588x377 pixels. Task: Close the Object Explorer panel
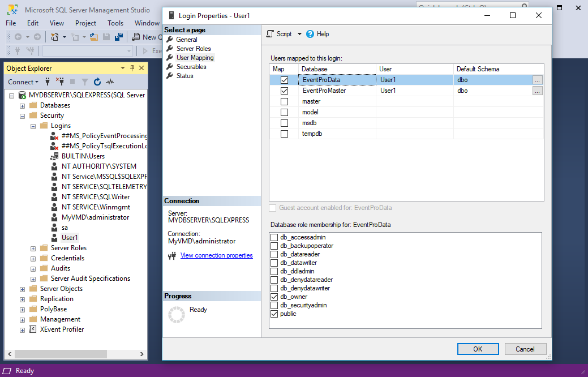141,68
